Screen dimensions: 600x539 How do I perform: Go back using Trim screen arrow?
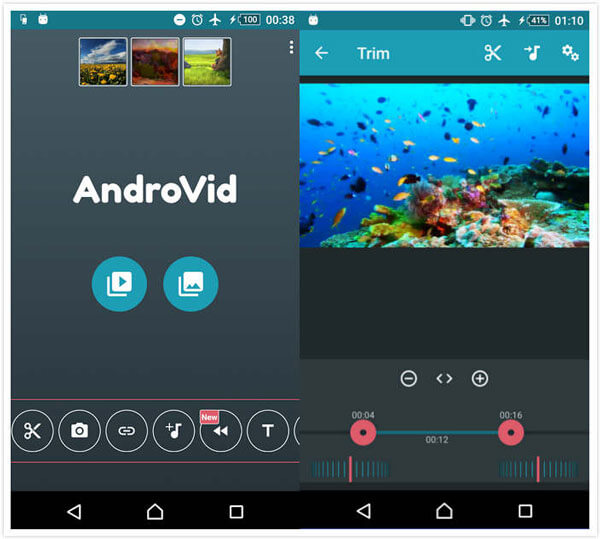(321, 53)
